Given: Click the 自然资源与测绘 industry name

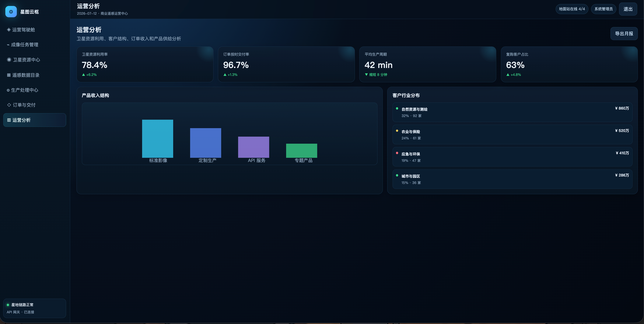Looking at the screenshot, I should click(415, 109).
